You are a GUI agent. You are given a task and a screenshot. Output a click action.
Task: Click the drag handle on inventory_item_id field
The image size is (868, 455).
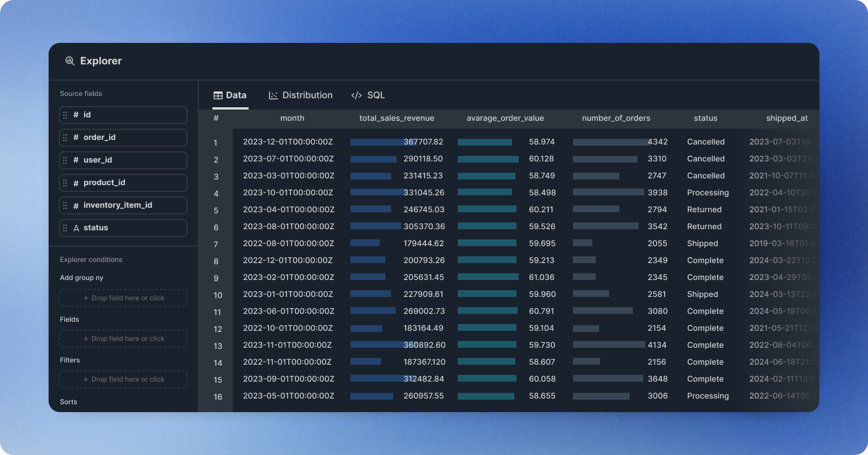[x=65, y=205]
